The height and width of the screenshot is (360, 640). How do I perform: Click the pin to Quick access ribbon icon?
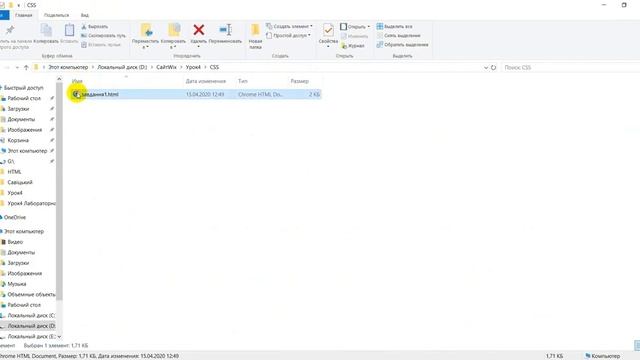(x=10, y=30)
